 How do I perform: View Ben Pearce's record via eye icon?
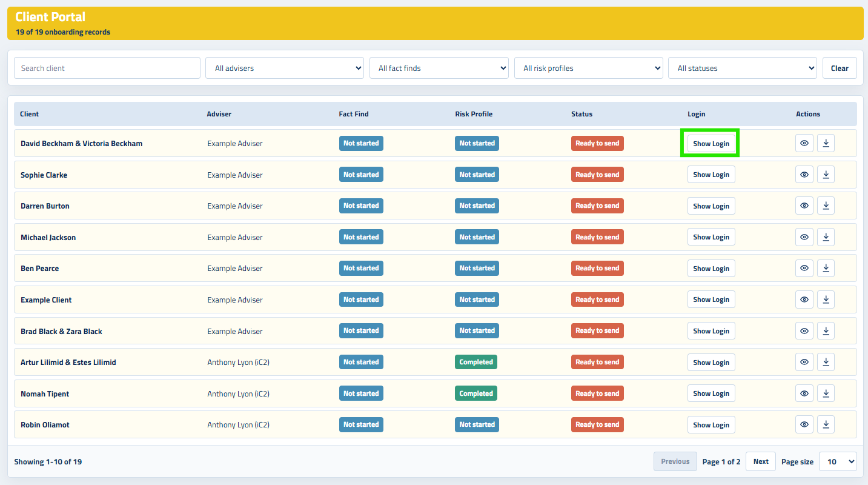tap(804, 268)
